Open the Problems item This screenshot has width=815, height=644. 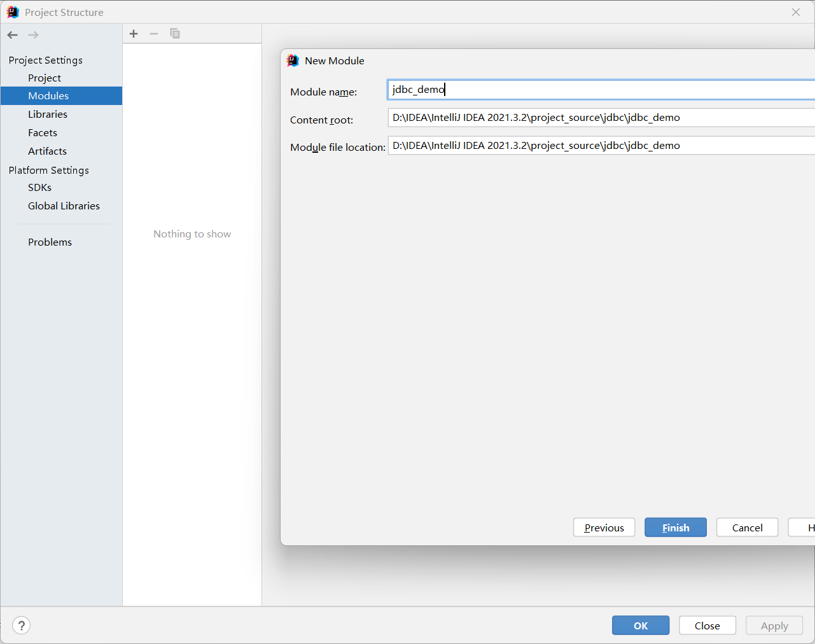coord(50,242)
